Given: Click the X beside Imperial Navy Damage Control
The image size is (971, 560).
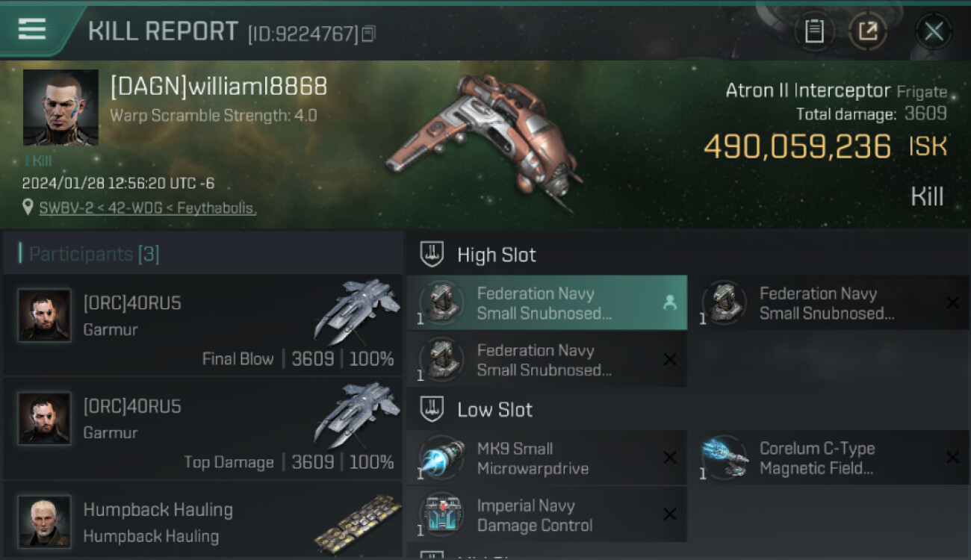Looking at the screenshot, I should click(x=670, y=514).
